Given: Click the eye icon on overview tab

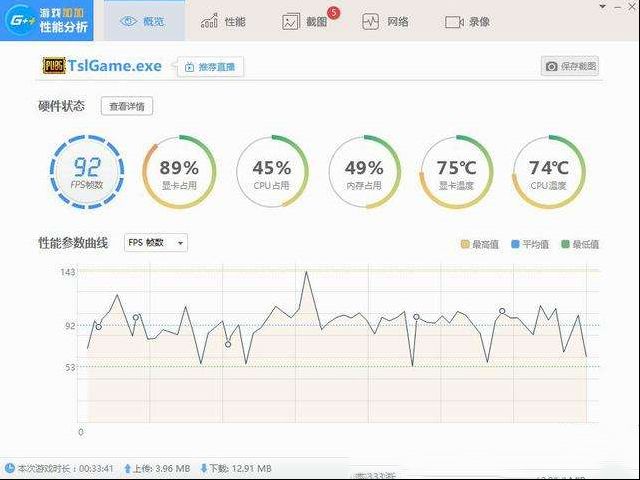Looking at the screenshot, I should (x=128, y=21).
